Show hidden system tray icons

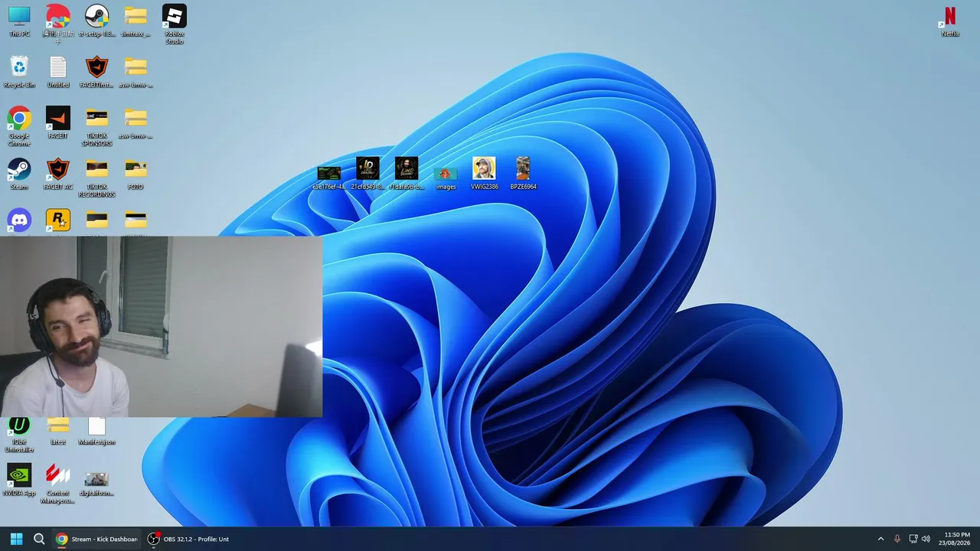[880, 539]
